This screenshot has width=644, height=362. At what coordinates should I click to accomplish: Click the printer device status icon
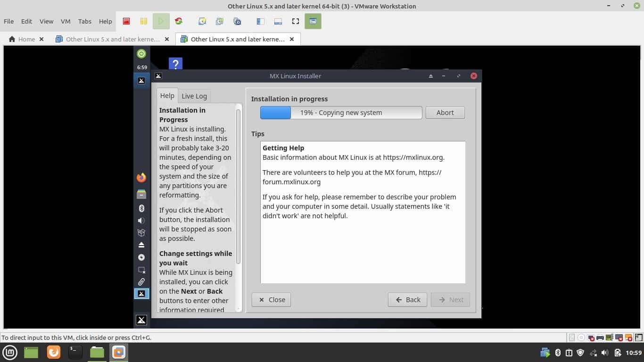(600, 337)
